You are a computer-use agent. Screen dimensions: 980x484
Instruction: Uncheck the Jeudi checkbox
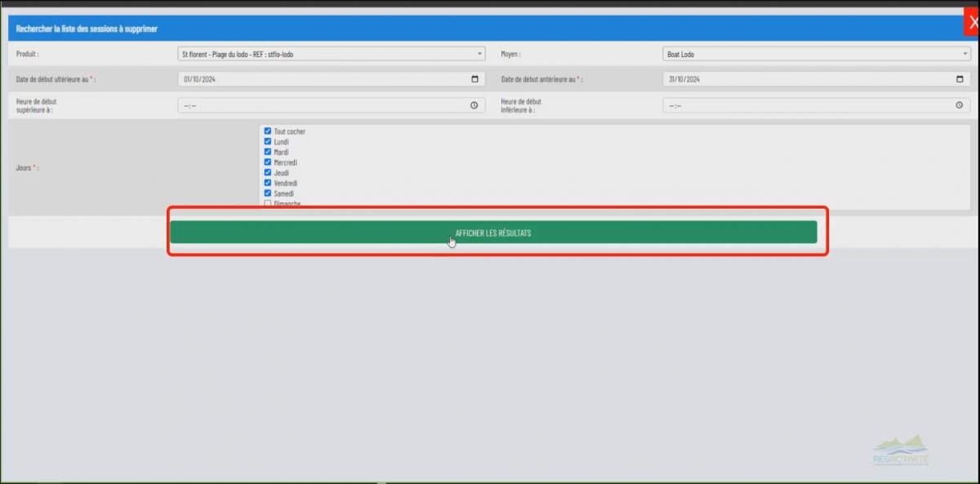pyautogui.click(x=268, y=172)
